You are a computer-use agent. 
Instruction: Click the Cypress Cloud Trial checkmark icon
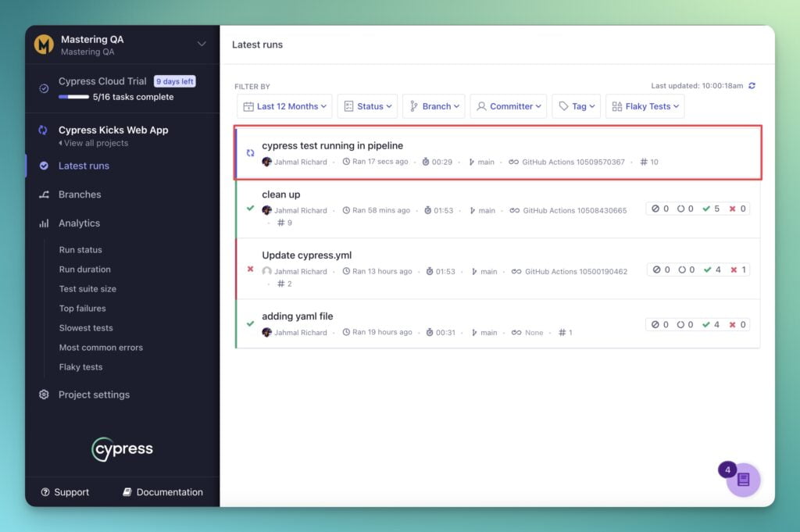coord(44,88)
